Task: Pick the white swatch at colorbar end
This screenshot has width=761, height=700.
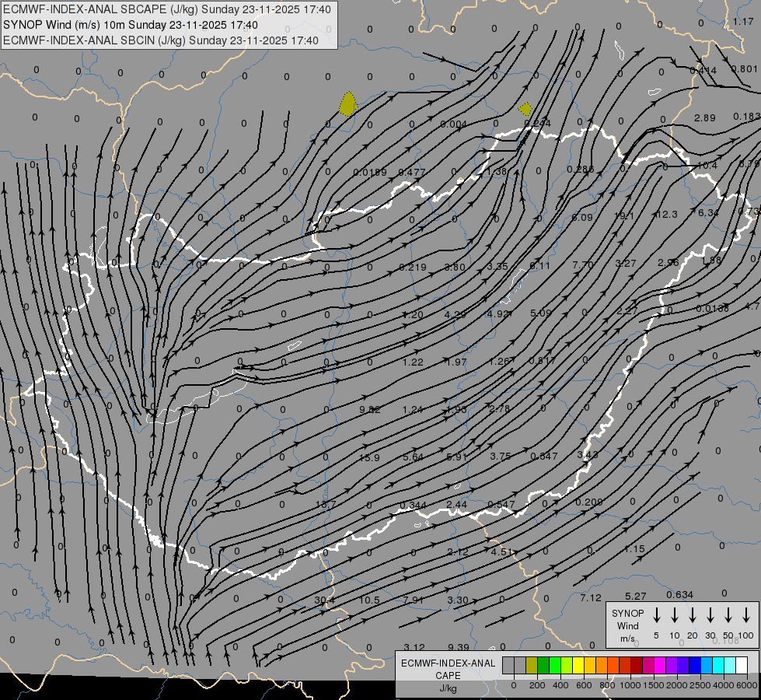Action: pyautogui.click(x=741, y=665)
